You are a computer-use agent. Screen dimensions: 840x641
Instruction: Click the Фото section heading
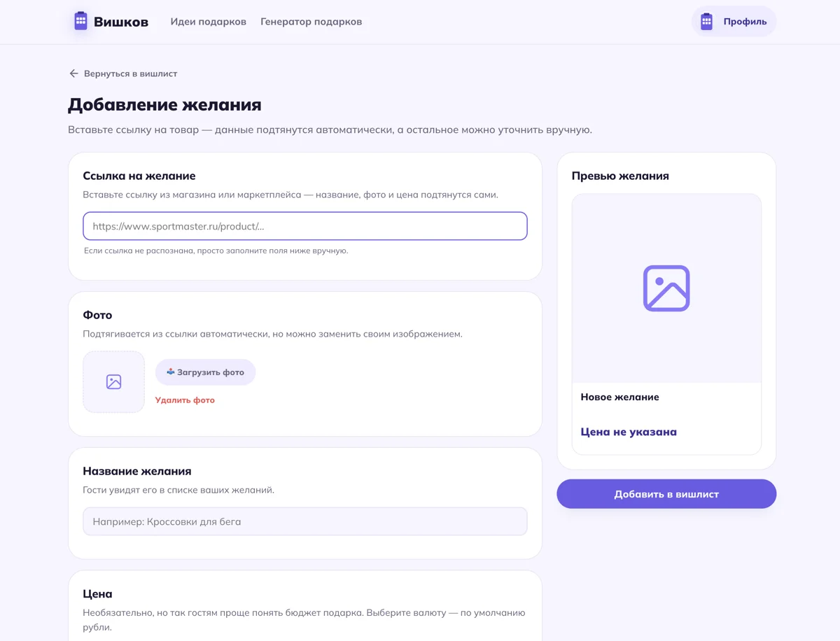[97, 316]
